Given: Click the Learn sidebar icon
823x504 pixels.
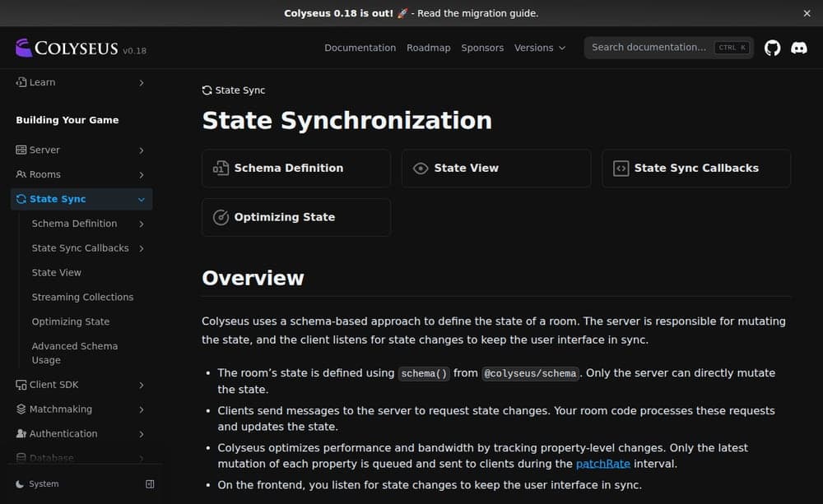Looking at the screenshot, I should click(x=21, y=82).
